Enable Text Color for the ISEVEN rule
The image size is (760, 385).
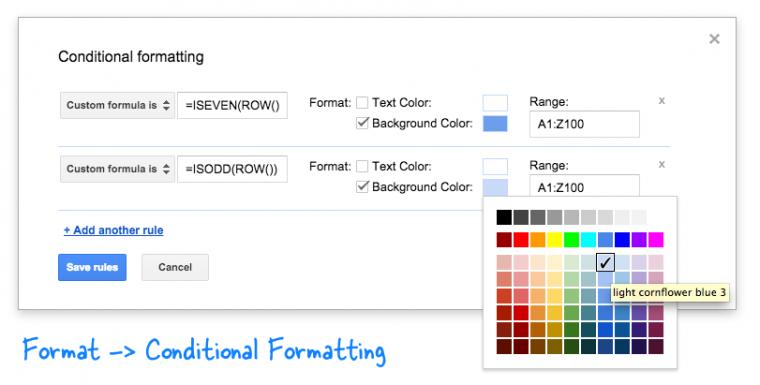(362, 103)
